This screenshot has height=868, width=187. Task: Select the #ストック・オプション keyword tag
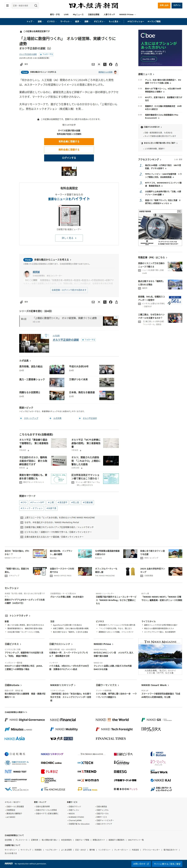coord(32,508)
